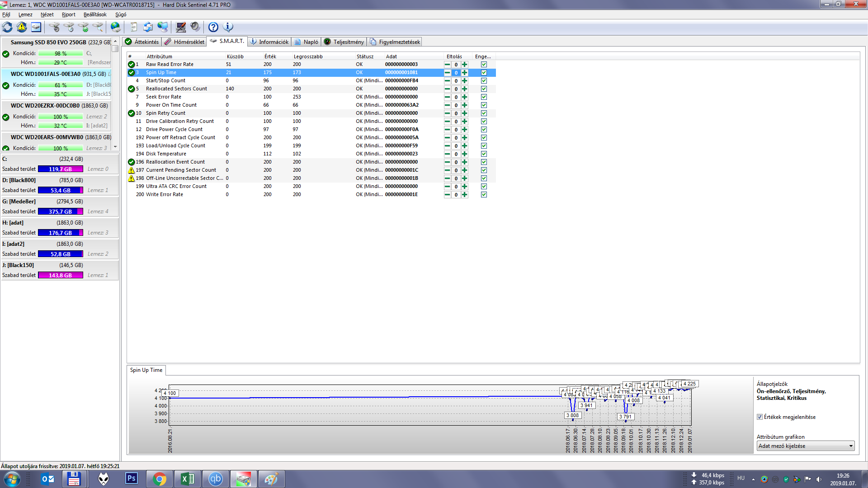Click the globe with disk icon
Screen dimensions: 868x488
(x=116, y=27)
